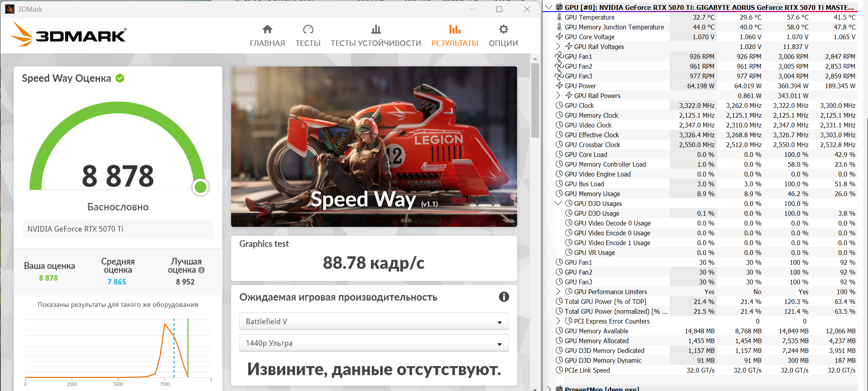Click the 88.78 кадр/с graphics test result
868x391 pixels.
[x=374, y=263]
